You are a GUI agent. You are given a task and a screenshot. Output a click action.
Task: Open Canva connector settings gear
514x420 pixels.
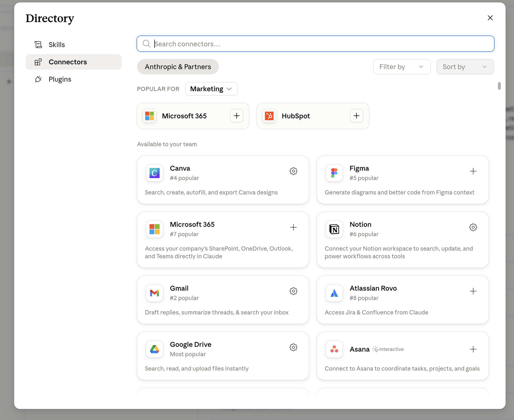tap(293, 171)
